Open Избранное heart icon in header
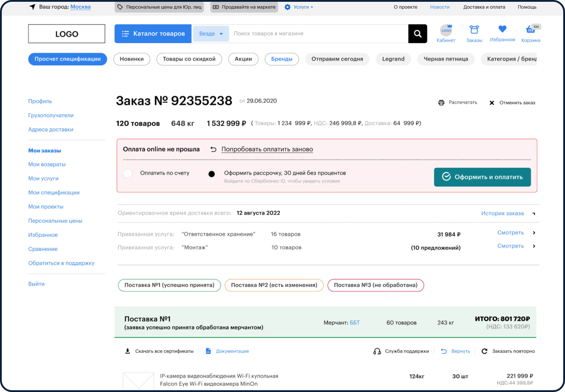The height and width of the screenshot is (392, 565). pos(502,29)
